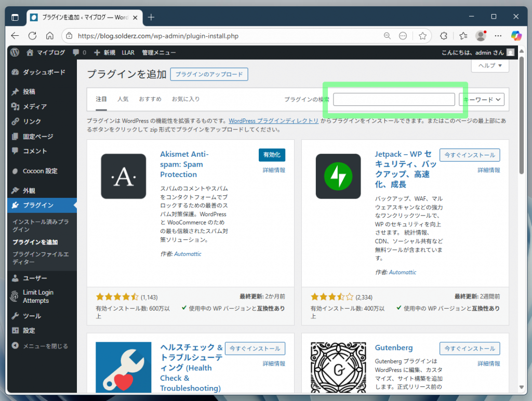The height and width of the screenshot is (401, 532).
Task: Switch to the おすすめ tab
Action: [x=150, y=99]
